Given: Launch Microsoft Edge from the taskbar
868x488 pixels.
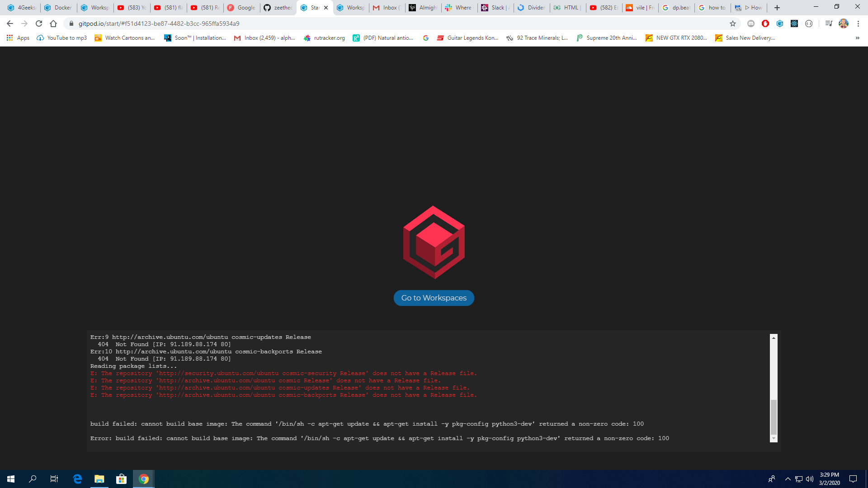Looking at the screenshot, I should [77, 479].
